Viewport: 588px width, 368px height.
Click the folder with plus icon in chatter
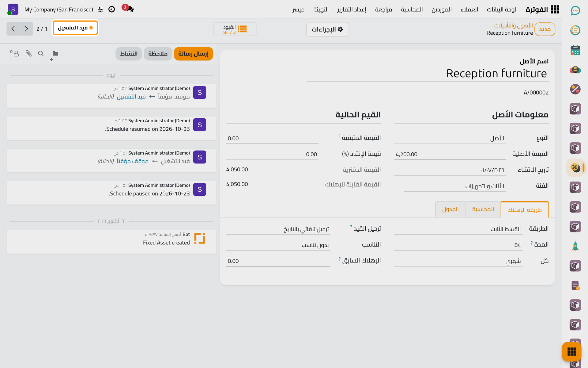(54, 55)
